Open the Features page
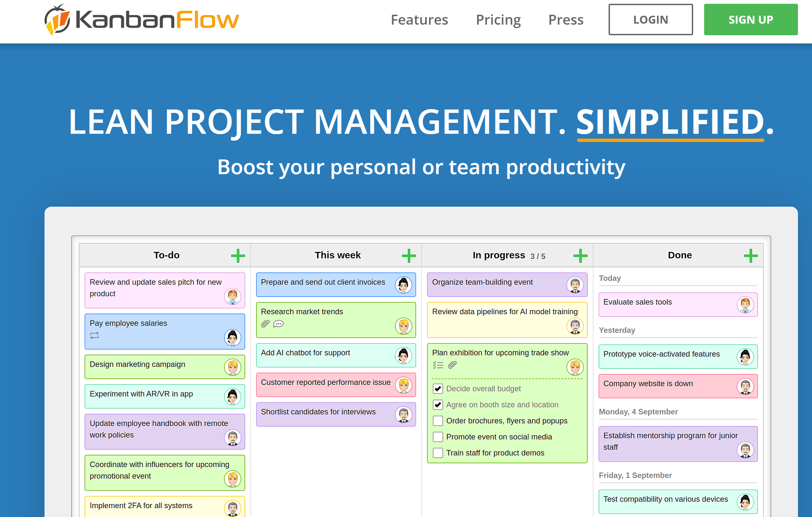Image resolution: width=812 pixels, height=517 pixels. 419,20
